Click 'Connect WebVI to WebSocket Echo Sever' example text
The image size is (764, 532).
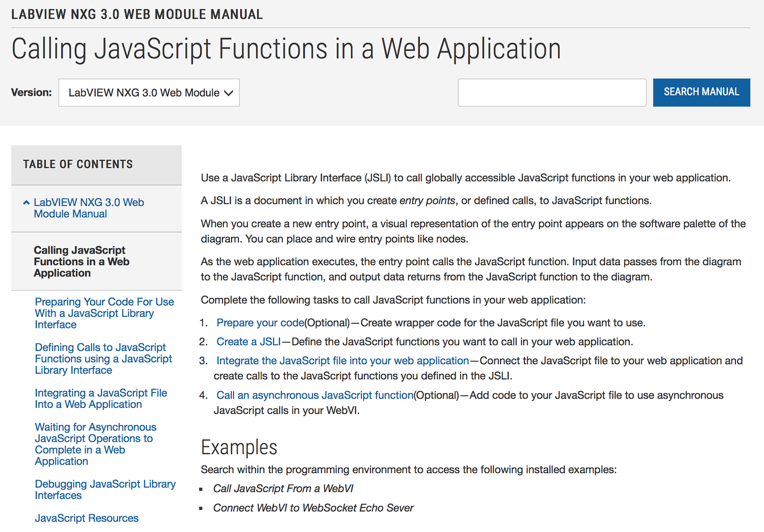313,508
